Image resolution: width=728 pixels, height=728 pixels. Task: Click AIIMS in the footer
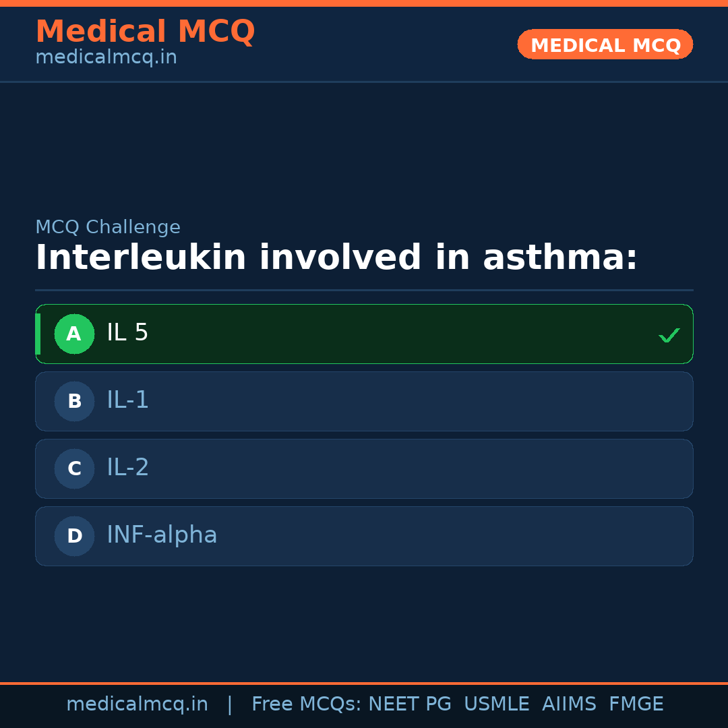click(x=569, y=704)
